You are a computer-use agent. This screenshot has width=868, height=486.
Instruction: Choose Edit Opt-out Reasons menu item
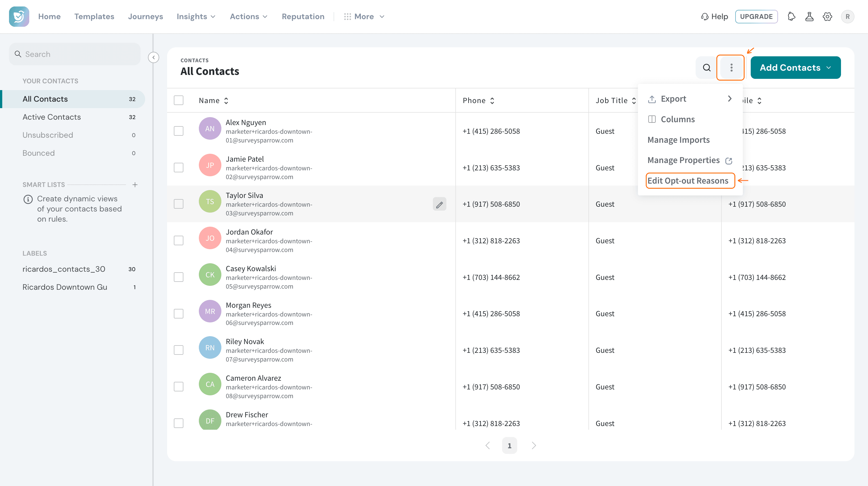pyautogui.click(x=688, y=181)
